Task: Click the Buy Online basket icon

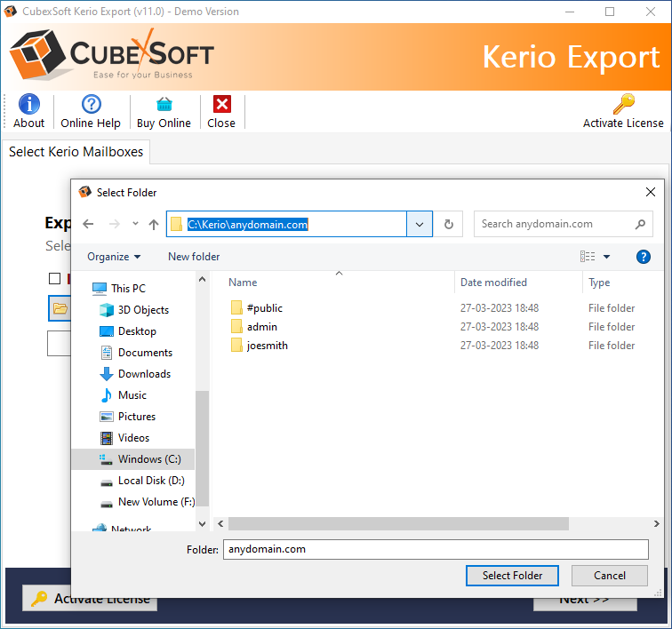Action: click(x=164, y=104)
